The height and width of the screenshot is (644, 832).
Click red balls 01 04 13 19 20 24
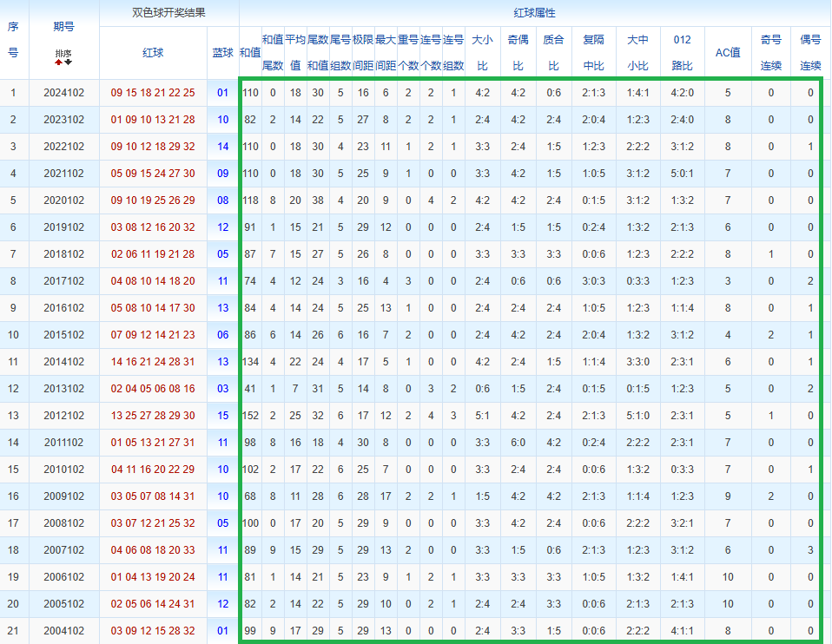153,577
